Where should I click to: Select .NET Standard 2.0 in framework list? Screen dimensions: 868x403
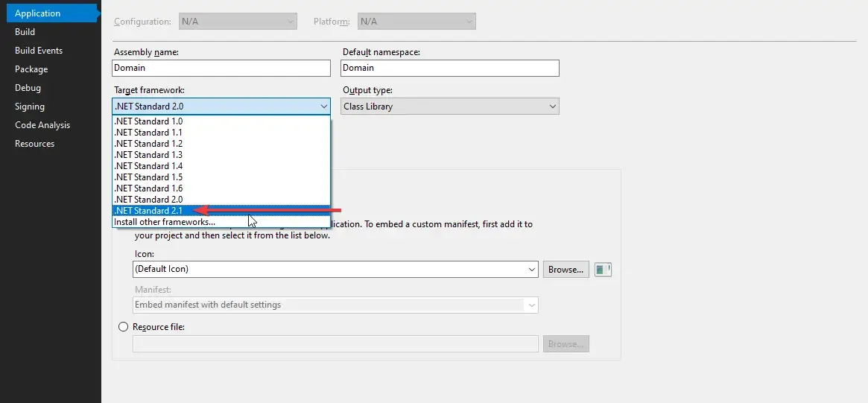point(149,200)
